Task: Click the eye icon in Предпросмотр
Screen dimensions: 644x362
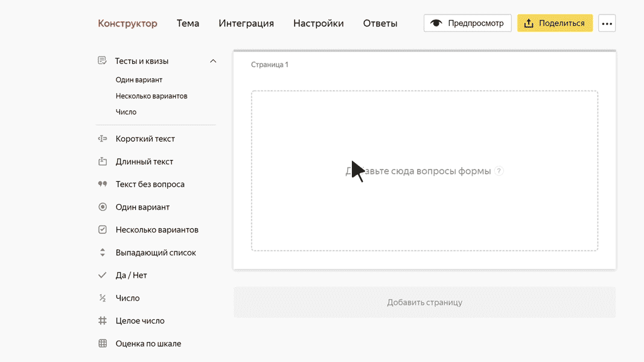Action: click(436, 23)
